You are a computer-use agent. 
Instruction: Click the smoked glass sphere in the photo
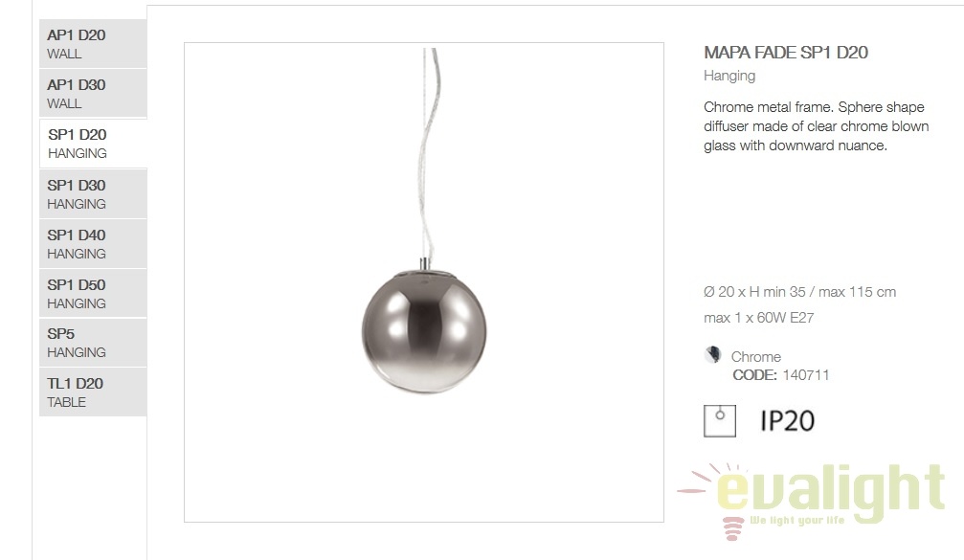point(423,330)
